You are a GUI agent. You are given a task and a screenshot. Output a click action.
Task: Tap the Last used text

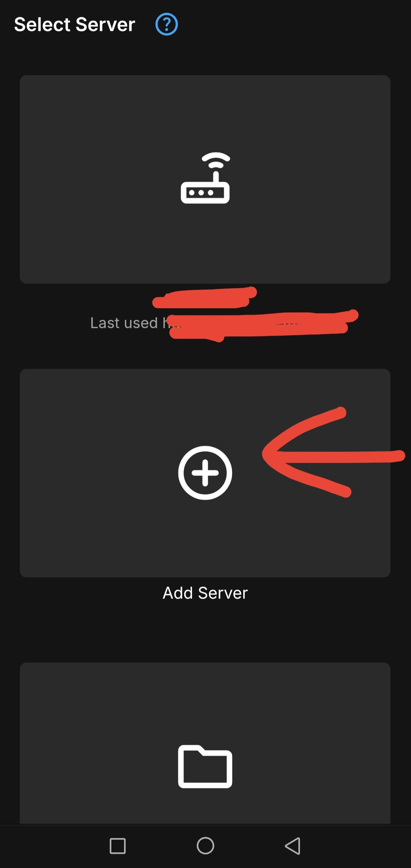click(124, 323)
